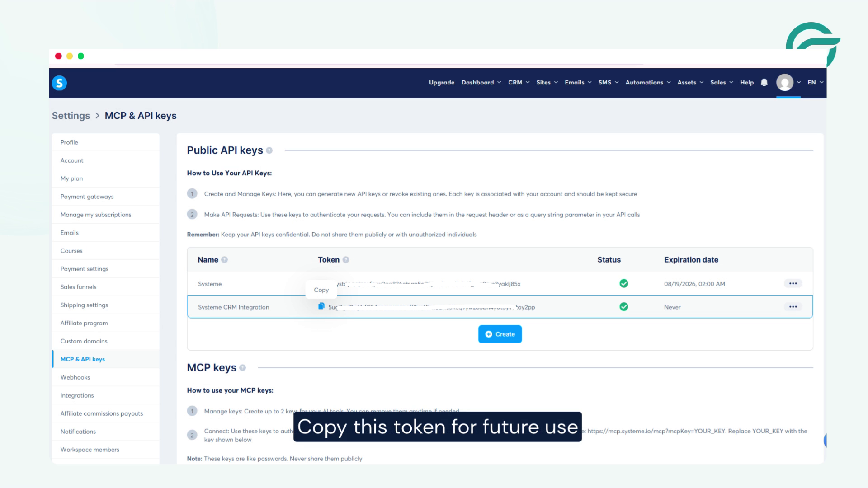Viewport: 868px width, 488px height.
Task: Open Payment gateways settings
Action: [x=106, y=197]
